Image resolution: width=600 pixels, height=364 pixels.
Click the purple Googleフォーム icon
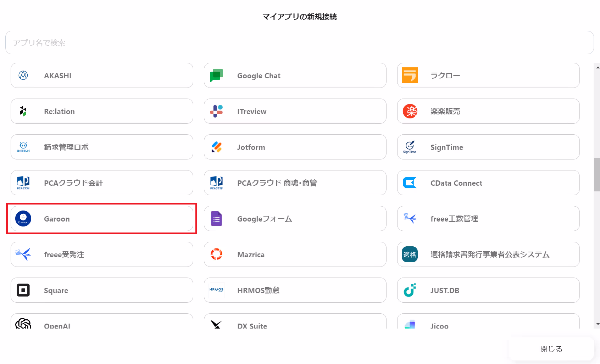point(216,218)
